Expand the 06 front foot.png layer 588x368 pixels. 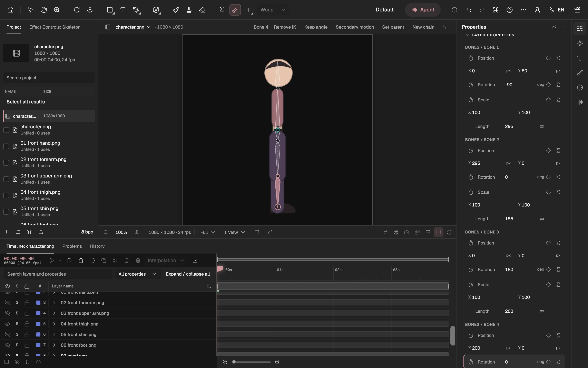point(54,345)
